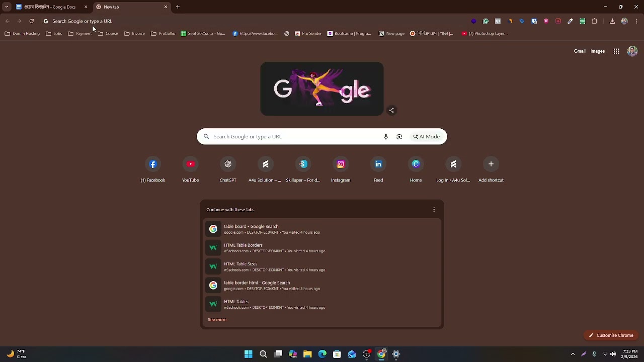Reload the current page
This screenshot has height=362, width=644.
pos(31,21)
